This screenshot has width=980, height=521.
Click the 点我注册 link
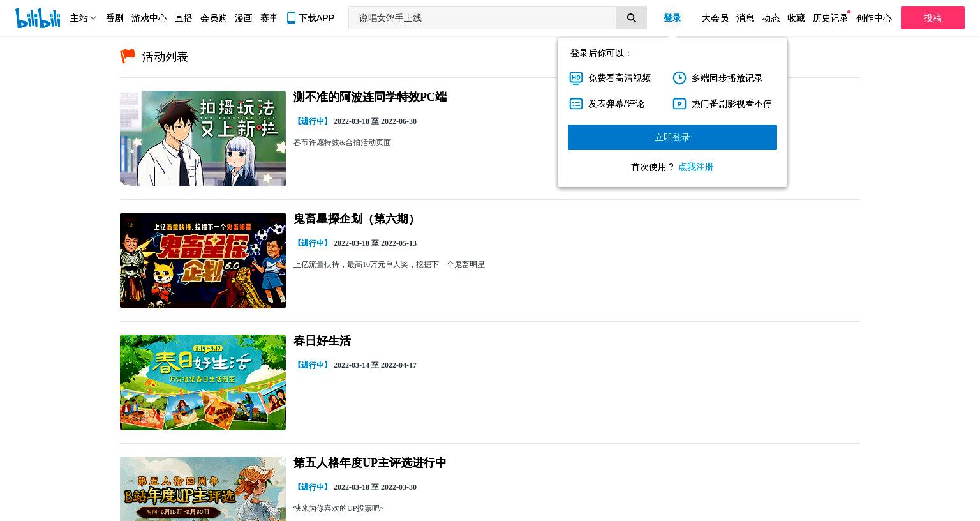(695, 167)
